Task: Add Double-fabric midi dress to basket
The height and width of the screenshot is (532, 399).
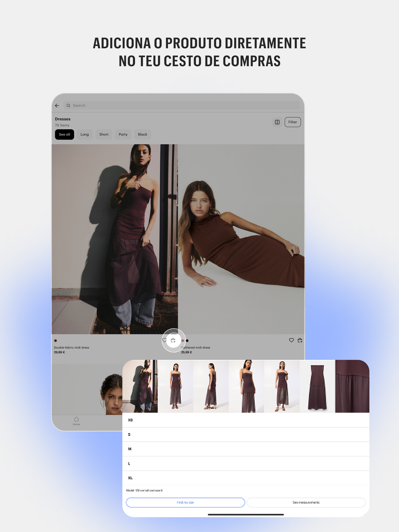Action: 173,340
